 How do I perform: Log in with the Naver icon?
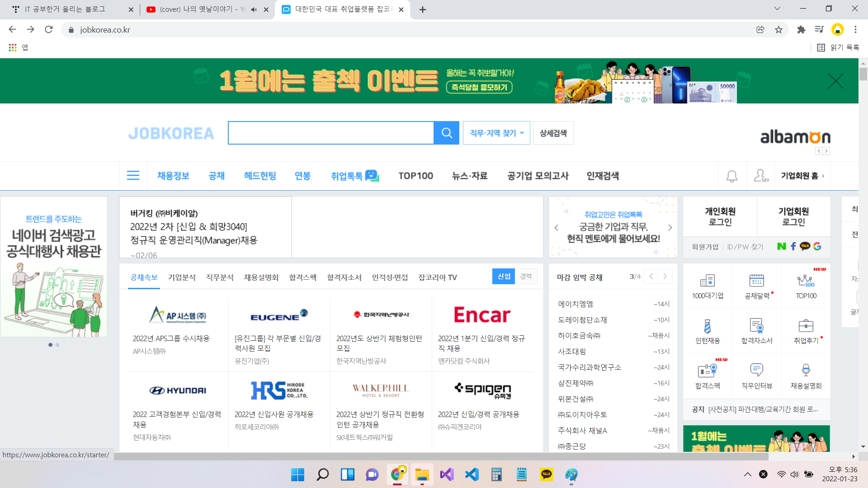coord(781,246)
